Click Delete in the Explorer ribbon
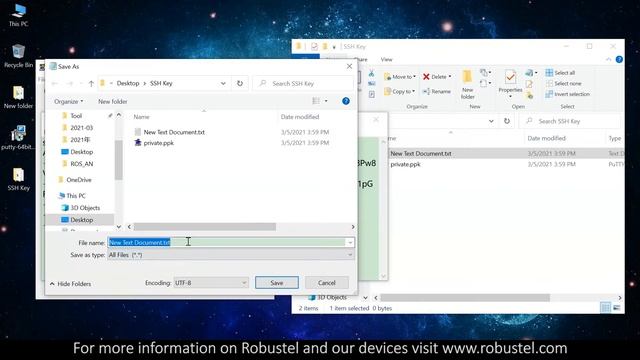 [x=437, y=77]
